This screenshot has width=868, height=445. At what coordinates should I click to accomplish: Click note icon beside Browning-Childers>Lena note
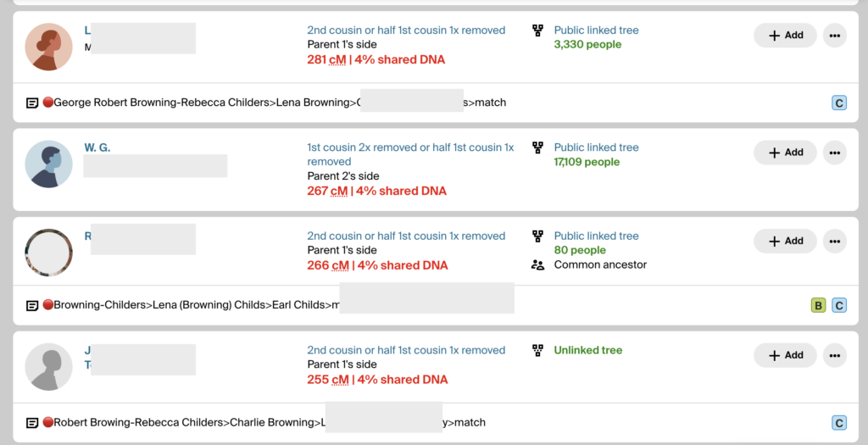(x=32, y=305)
